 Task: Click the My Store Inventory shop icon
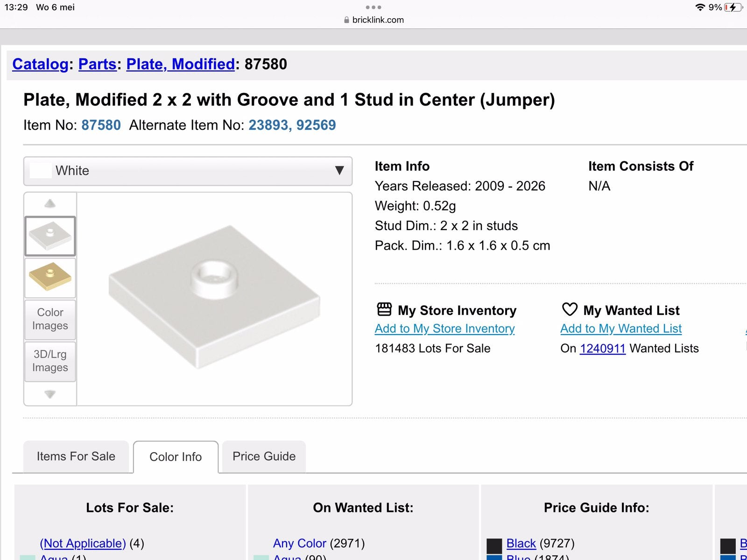point(384,309)
